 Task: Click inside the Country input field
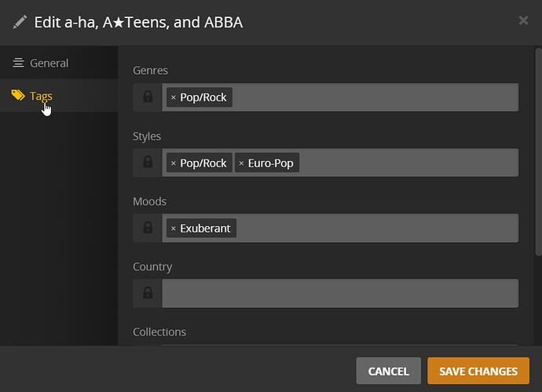pos(339,293)
